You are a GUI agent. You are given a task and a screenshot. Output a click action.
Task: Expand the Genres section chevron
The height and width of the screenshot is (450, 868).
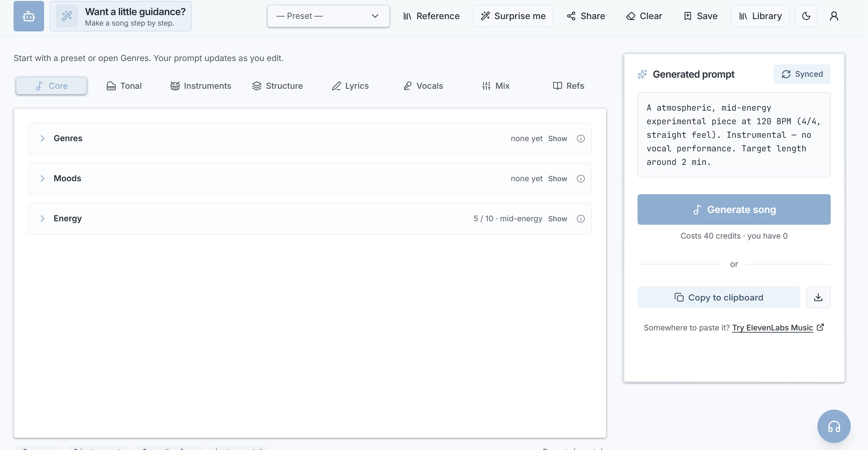pos(43,138)
